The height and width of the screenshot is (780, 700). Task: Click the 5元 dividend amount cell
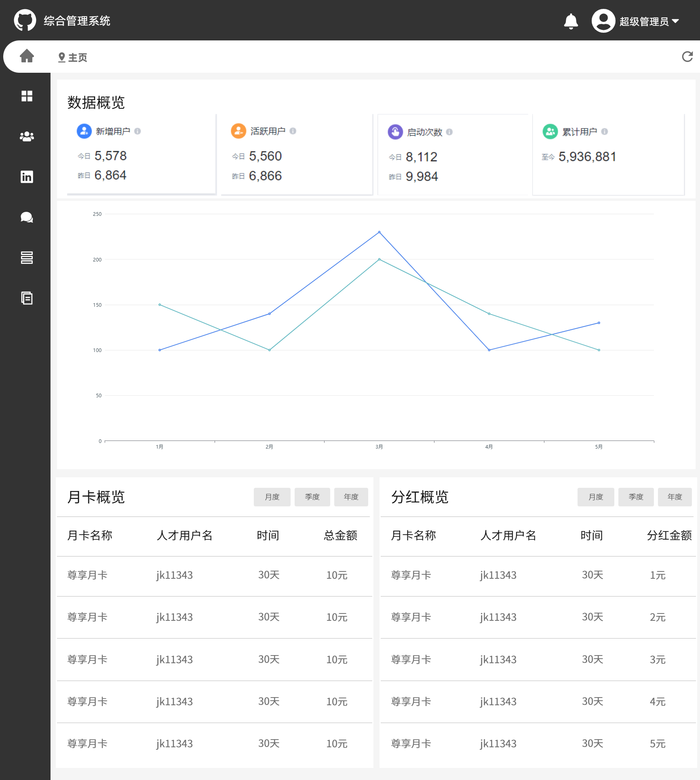[x=658, y=743]
